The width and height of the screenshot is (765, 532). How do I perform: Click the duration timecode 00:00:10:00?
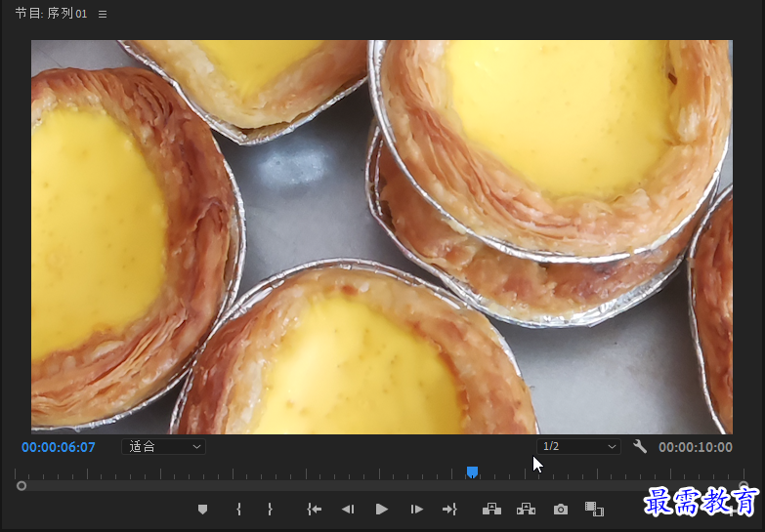click(x=696, y=447)
